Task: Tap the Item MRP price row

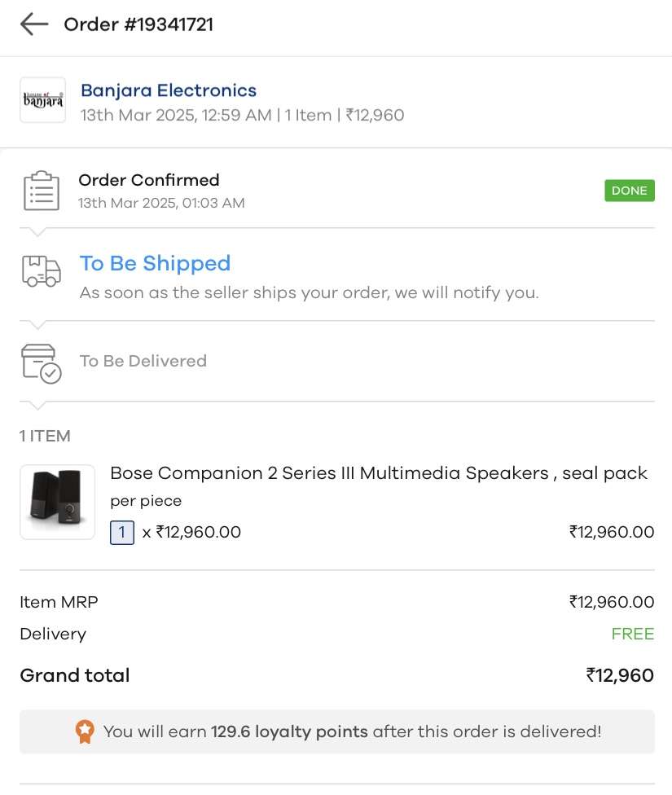Action: coord(336,603)
